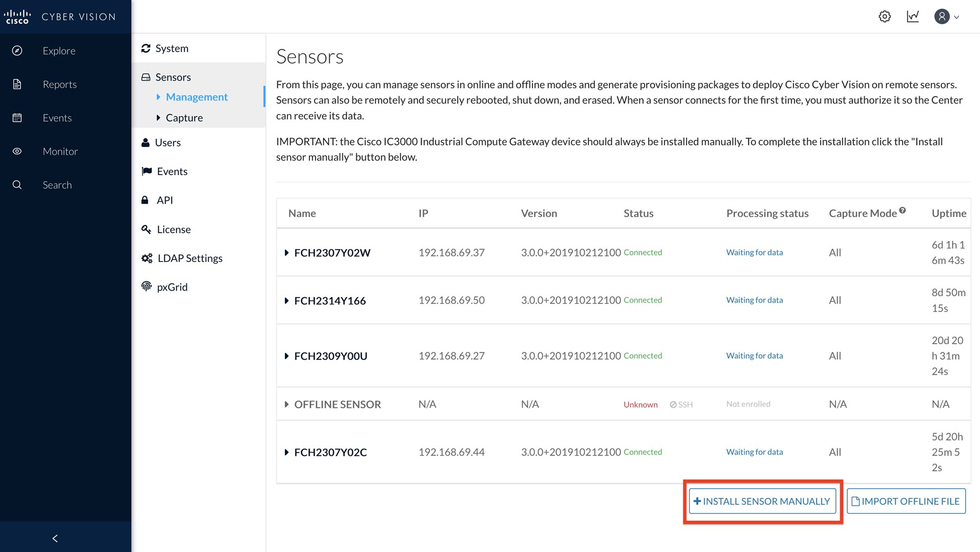Click IP address 192.168.69.50
The image size is (980, 552).
(x=452, y=300)
